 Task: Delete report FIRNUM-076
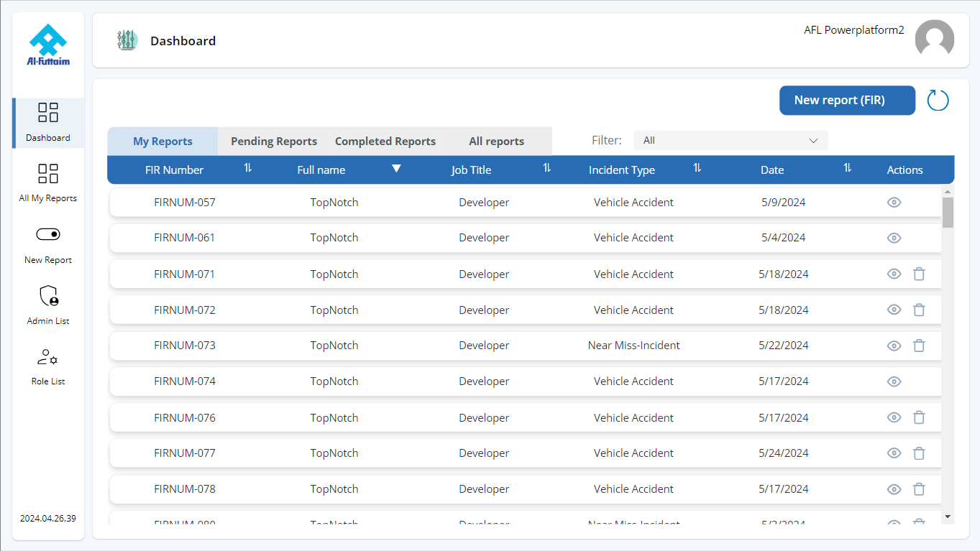point(919,417)
